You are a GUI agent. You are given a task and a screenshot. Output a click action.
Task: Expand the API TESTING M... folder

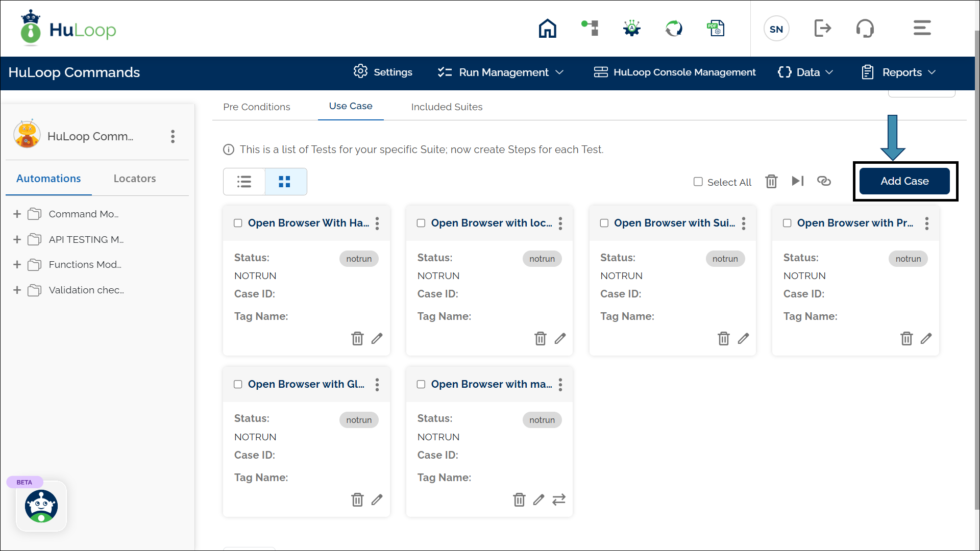17,239
